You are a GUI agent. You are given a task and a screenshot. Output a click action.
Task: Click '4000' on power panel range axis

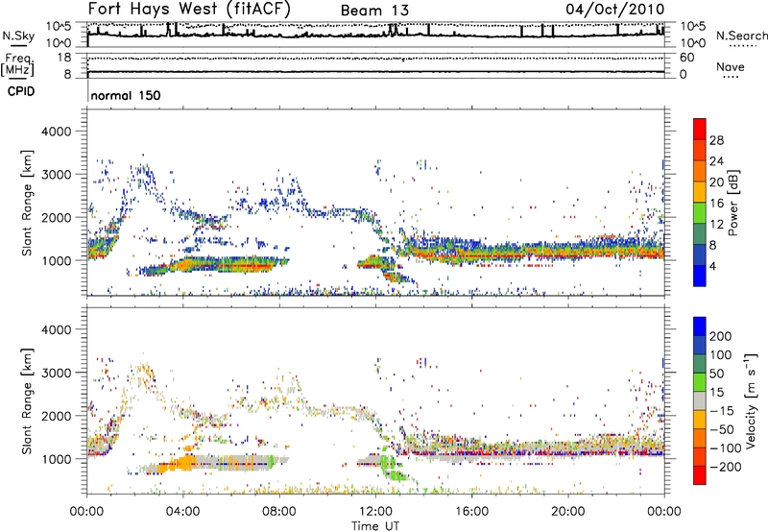[x=57, y=132]
